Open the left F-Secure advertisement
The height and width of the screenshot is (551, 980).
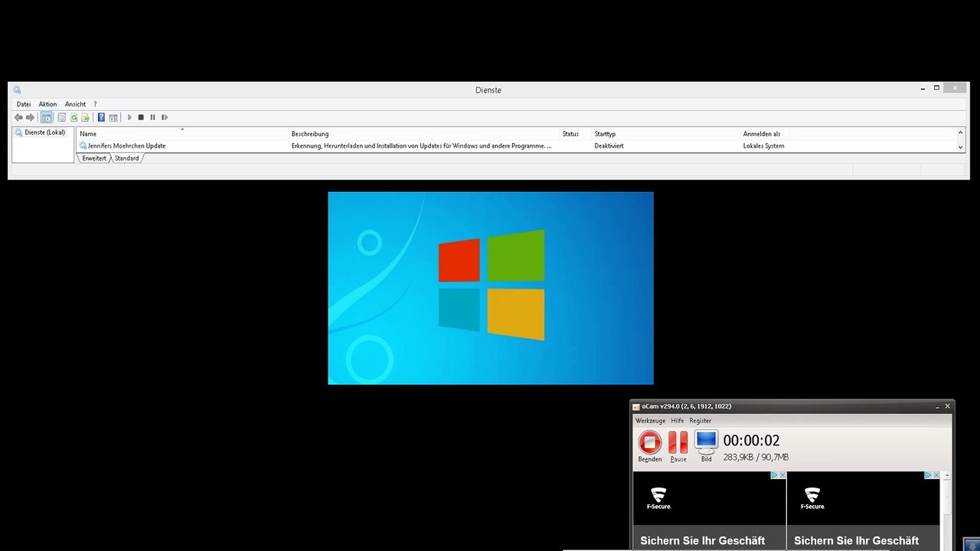point(709,510)
